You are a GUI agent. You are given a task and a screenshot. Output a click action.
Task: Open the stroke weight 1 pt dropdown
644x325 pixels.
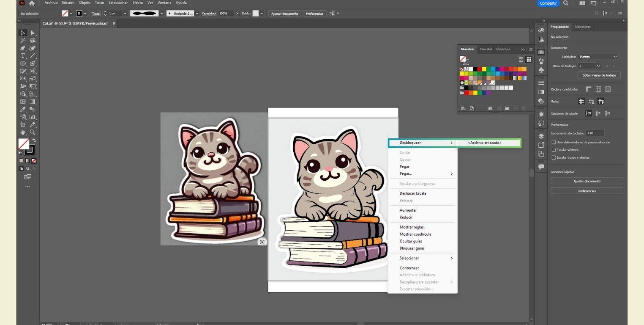tap(125, 14)
